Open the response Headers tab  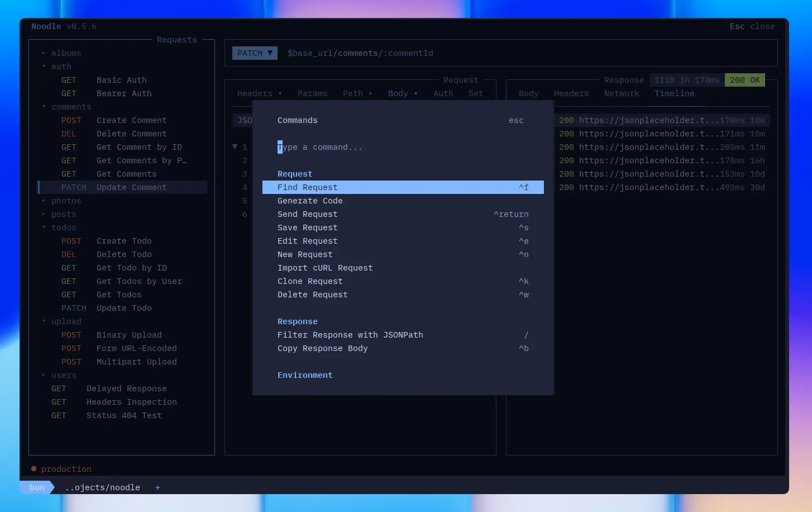pos(571,93)
